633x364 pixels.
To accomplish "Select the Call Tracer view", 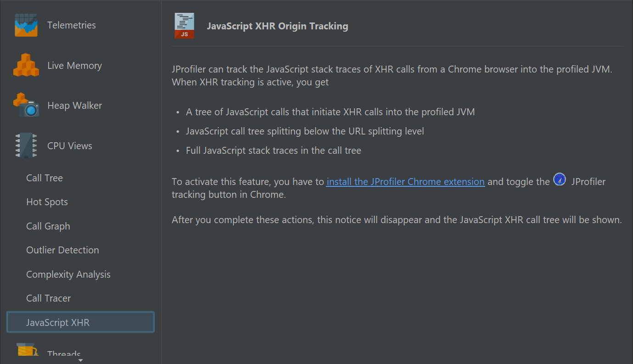I will pyautogui.click(x=48, y=298).
